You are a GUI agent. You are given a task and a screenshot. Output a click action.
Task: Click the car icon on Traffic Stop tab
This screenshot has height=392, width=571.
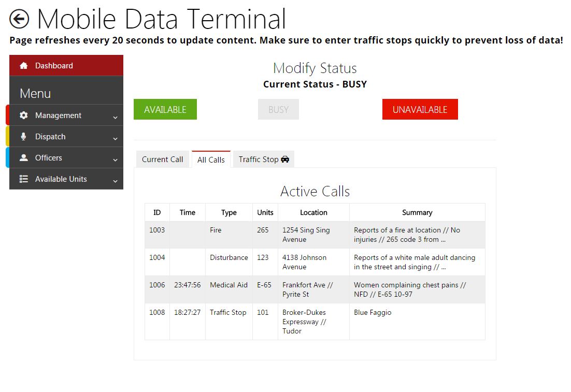coord(285,159)
